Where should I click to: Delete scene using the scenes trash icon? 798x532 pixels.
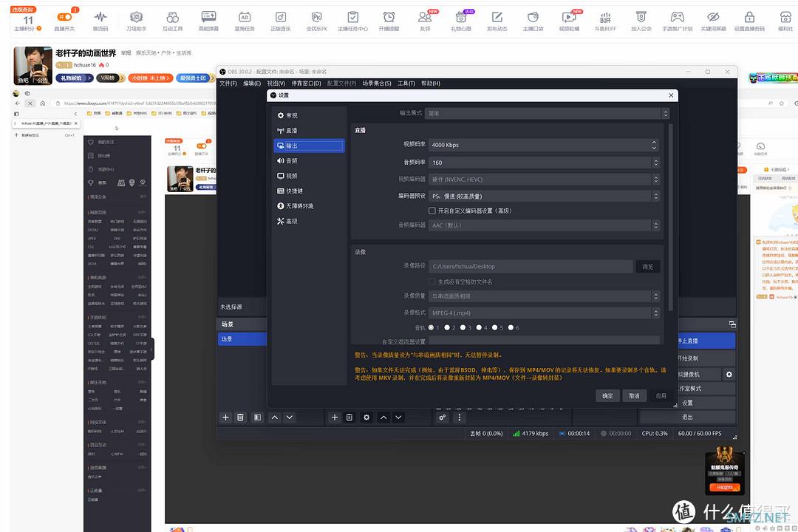tap(241, 417)
